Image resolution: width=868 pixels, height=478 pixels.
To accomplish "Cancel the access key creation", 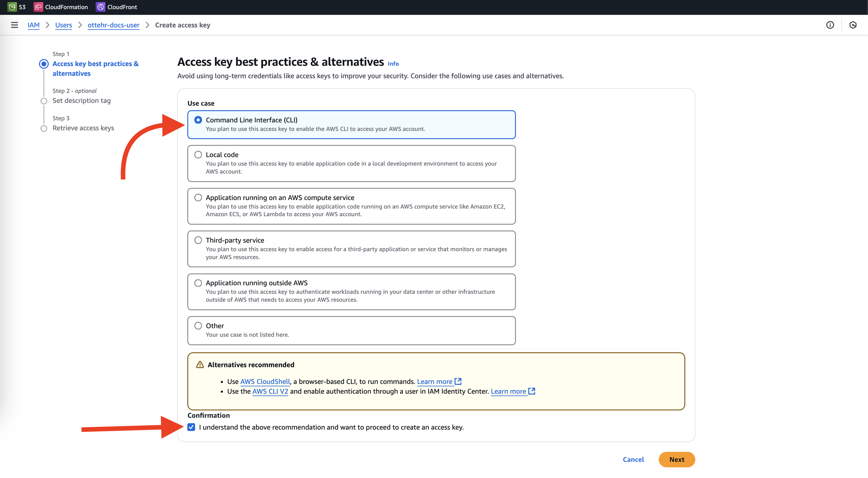I will pos(633,459).
